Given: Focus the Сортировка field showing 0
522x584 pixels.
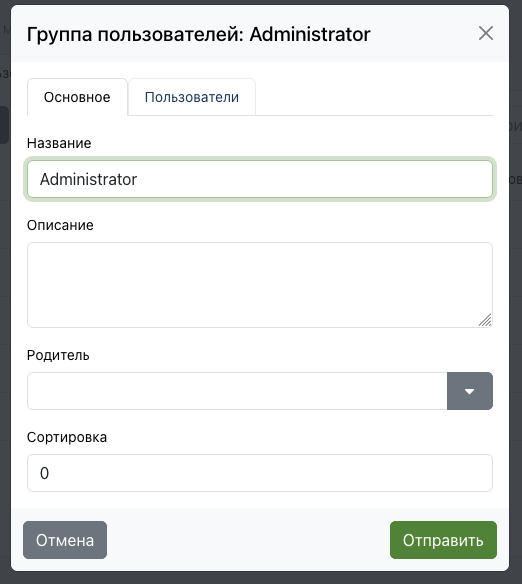Looking at the screenshot, I should (260, 473).
